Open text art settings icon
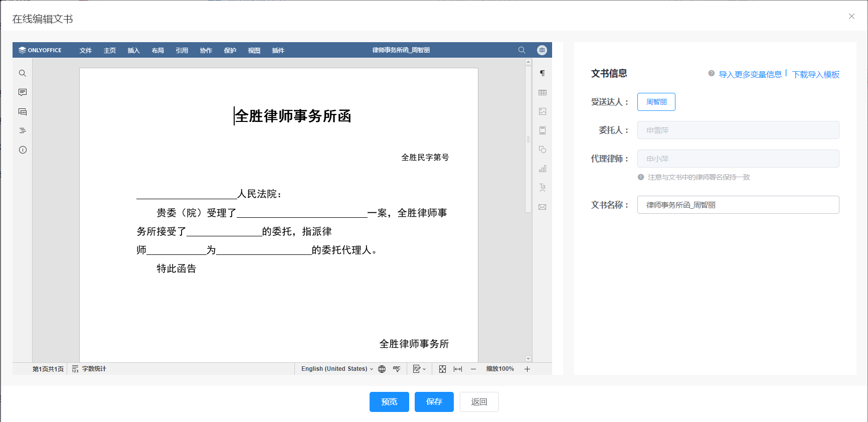Image resolution: width=868 pixels, height=422 pixels. click(x=542, y=188)
